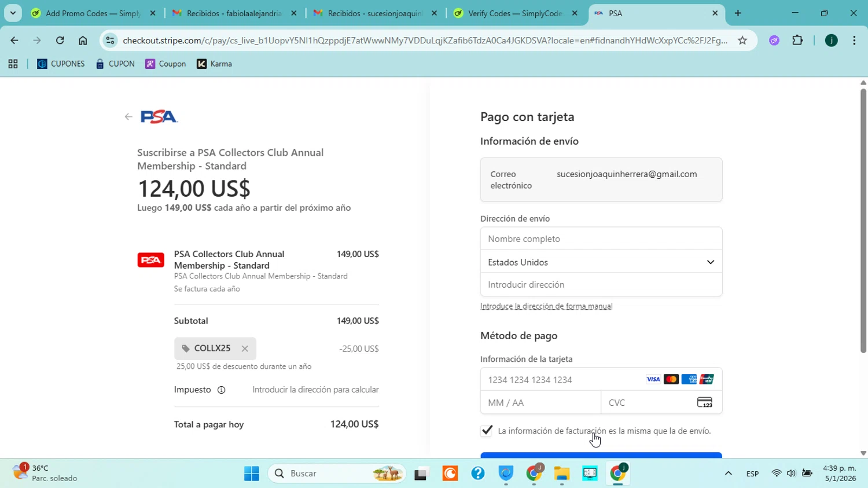Show hidden system tray icons
This screenshot has height=488, width=868.
729,474
